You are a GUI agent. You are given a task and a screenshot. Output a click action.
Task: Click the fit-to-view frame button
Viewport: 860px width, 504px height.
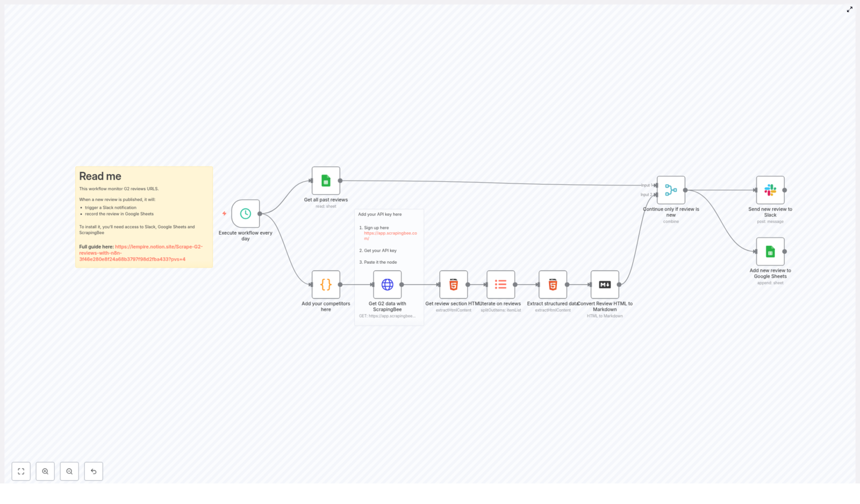pos(21,471)
